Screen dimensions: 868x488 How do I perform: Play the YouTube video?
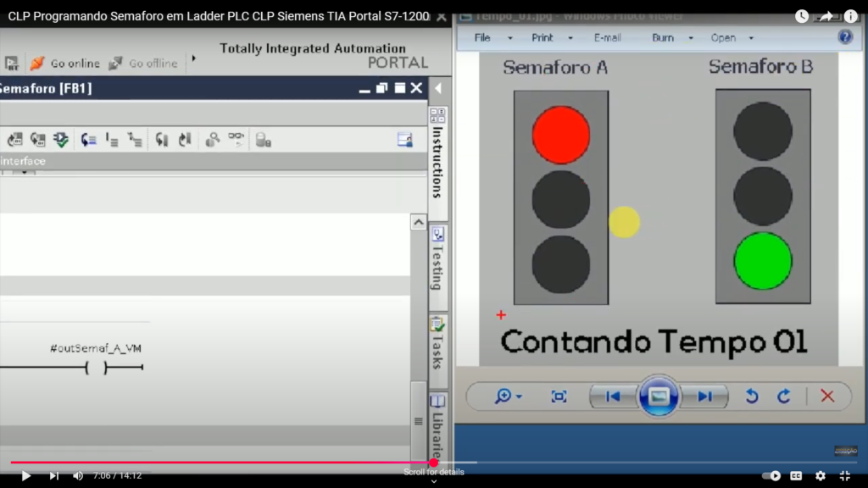[25, 475]
